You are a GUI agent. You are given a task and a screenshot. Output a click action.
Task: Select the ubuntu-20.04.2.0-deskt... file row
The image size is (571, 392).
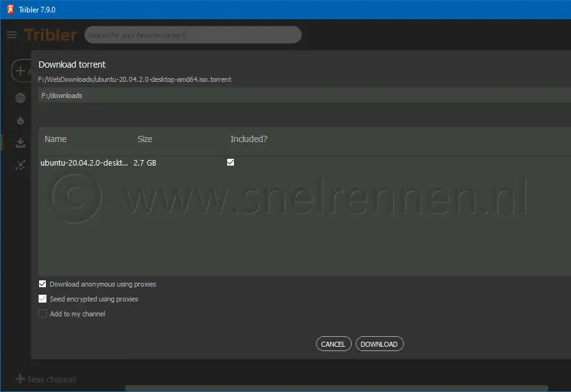tap(305, 163)
